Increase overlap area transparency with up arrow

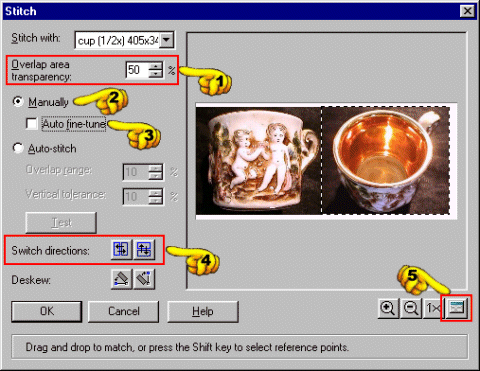point(155,66)
